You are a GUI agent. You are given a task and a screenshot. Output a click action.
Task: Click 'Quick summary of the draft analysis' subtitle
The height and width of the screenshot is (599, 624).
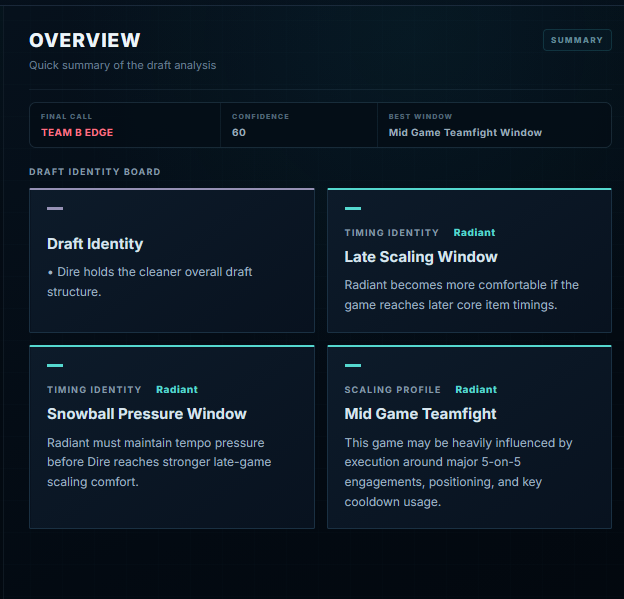click(x=123, y=65)
